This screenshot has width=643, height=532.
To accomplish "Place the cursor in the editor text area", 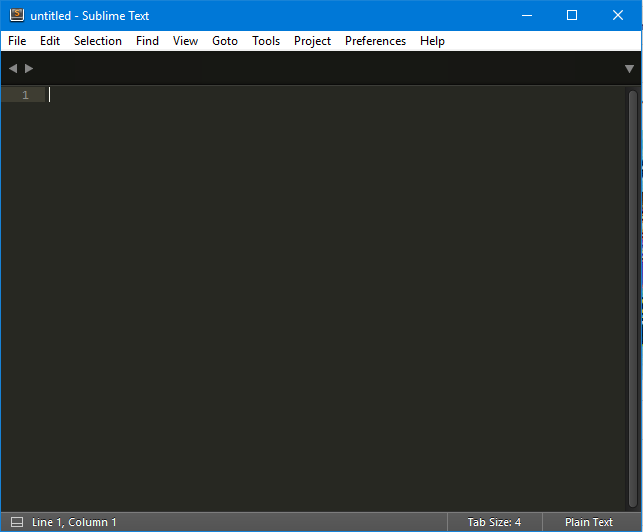I will click(336, 299).
